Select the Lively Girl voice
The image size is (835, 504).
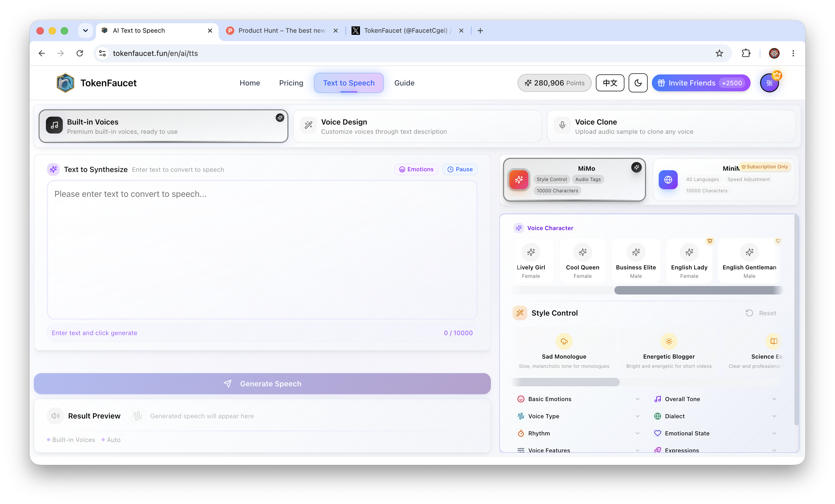pos(531,261)
